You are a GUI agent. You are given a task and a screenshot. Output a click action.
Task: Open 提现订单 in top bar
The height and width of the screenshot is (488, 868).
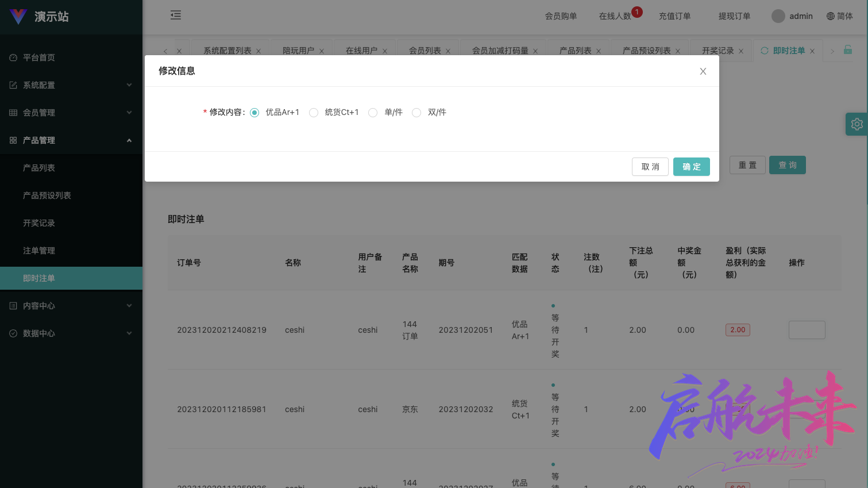pos(735,16)
